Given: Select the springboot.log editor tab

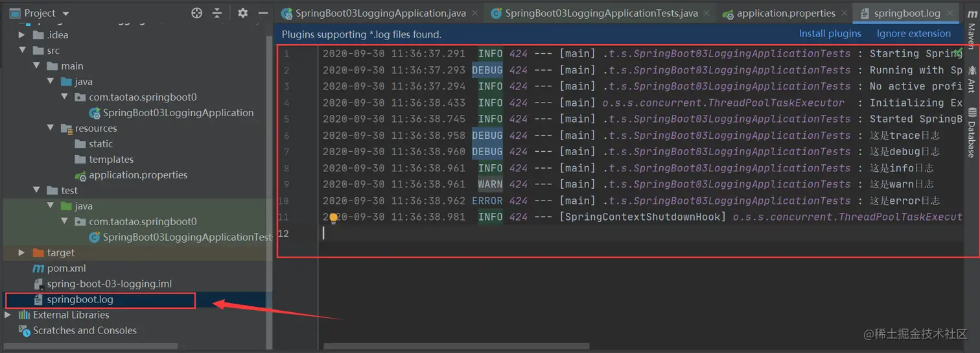Looking at the screenshot, I should coord(907,13).
